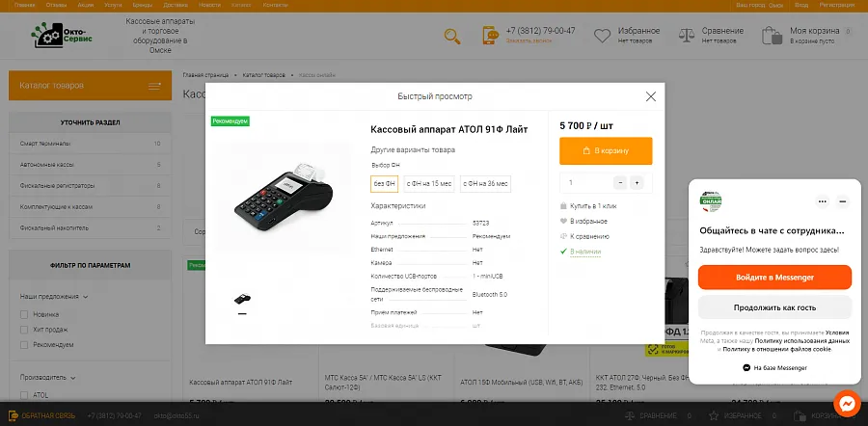Close the quick view dialog
This screenshot has width=868, height=426.
[x=650, y=96]
